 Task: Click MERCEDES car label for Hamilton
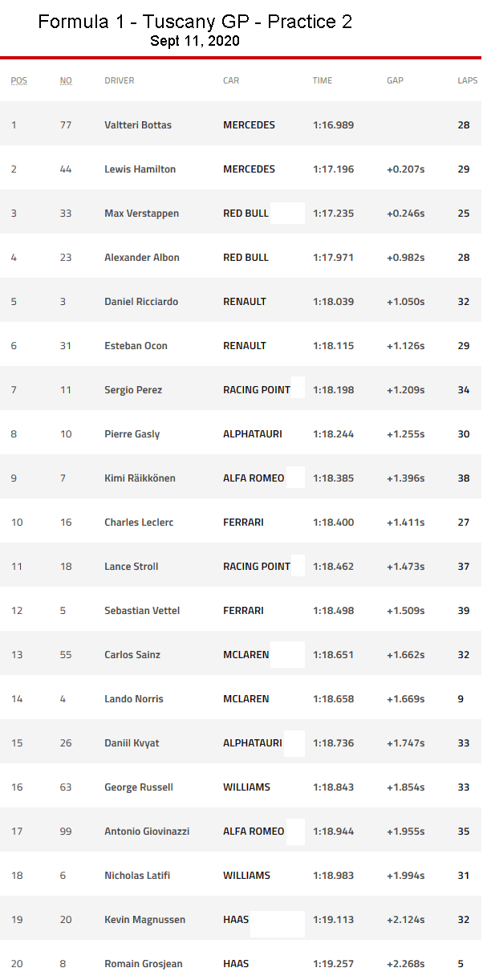pyautogui.click(x=249, y=169)
